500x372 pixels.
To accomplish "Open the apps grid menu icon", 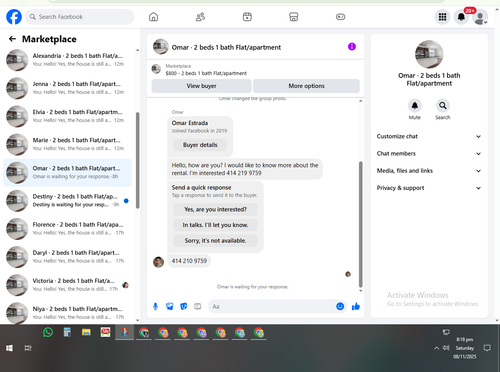I will click(x=442, y=17).
